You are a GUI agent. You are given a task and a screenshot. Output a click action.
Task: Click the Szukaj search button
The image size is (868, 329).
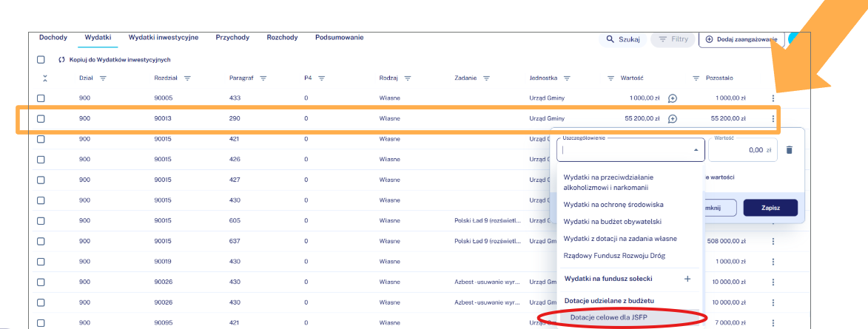pos(622,39)
